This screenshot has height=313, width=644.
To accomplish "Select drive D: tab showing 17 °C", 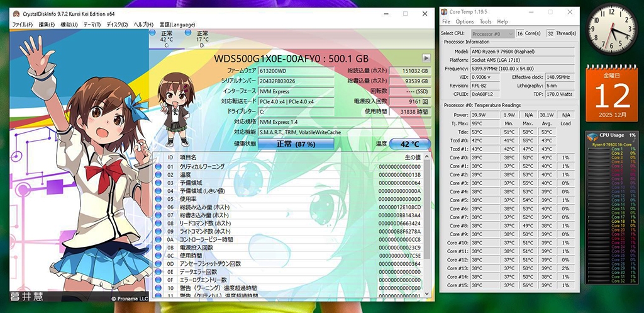I will click(202, 39).
